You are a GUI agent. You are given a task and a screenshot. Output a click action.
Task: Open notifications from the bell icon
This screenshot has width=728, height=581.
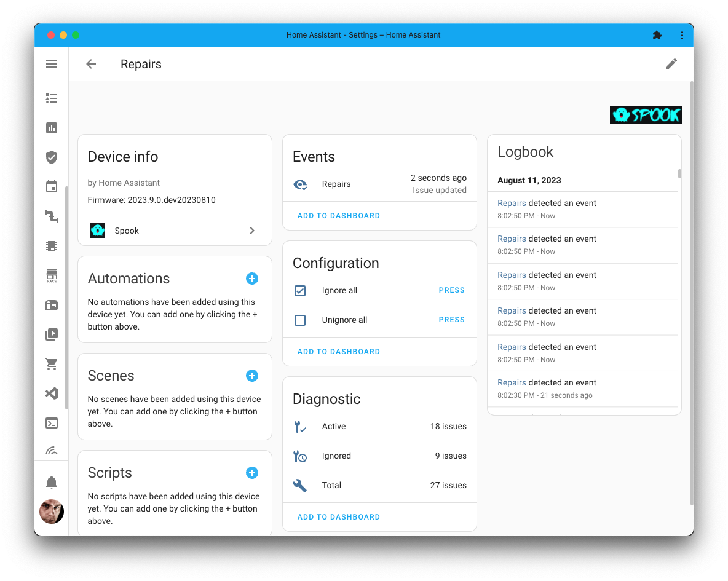(52, 482)
